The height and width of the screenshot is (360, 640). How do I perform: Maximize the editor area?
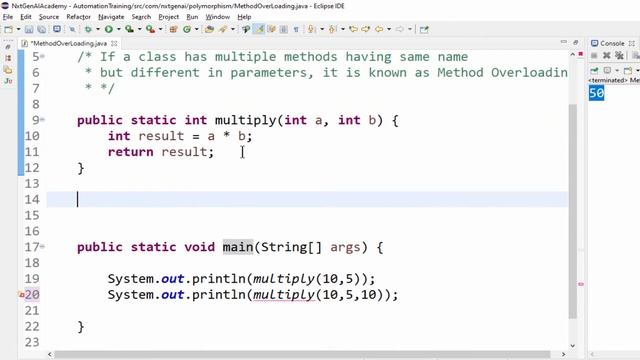[576, 42]
